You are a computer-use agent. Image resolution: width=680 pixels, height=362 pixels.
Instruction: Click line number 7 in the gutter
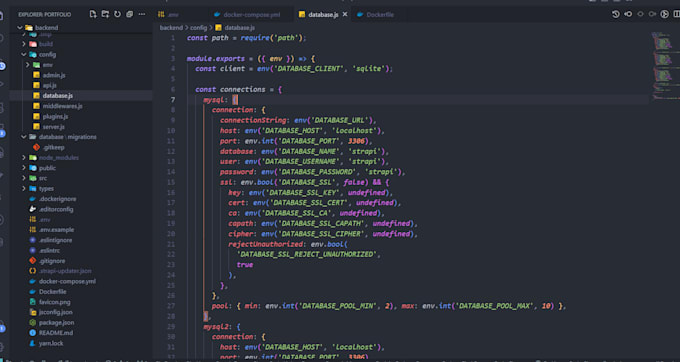[173, 100]
